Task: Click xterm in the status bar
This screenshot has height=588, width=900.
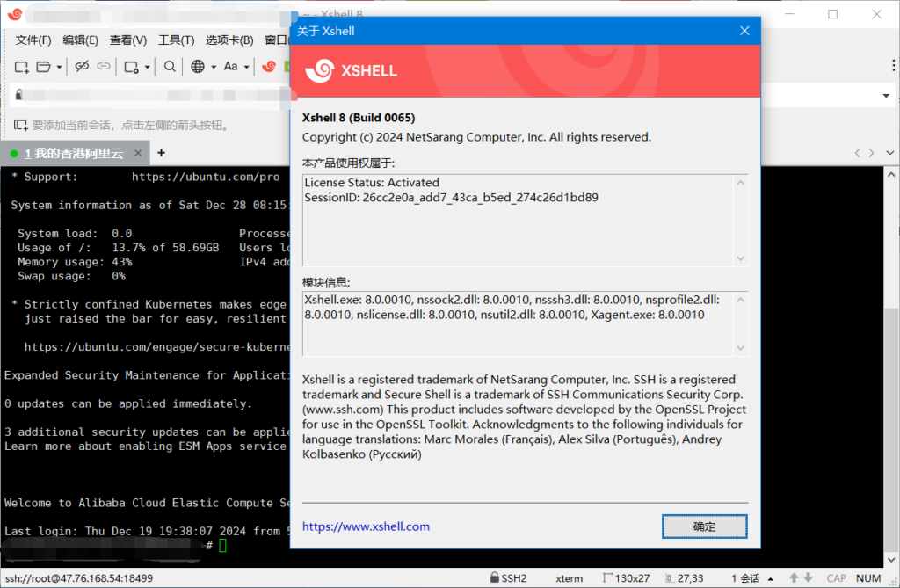Action: [x=569, y=578]
